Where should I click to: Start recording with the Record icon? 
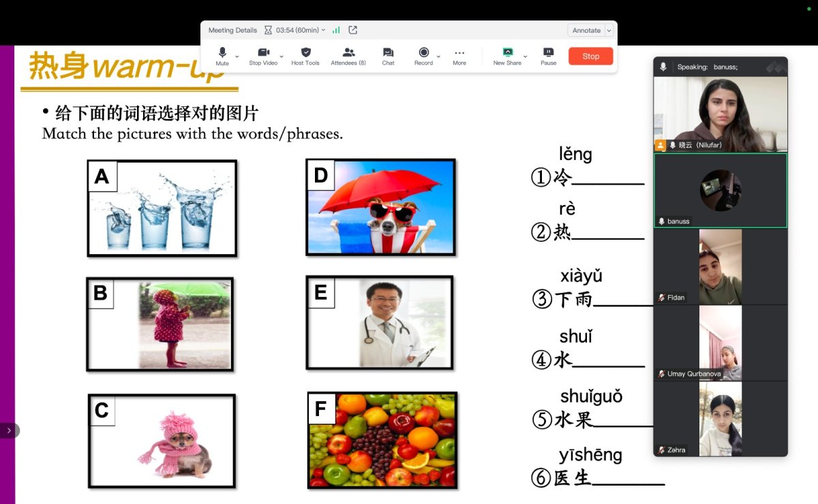point(423,56)
